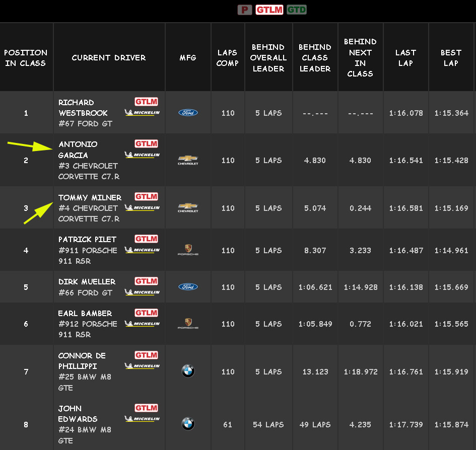This screenshot has width=476, height=450.
Task: Click the BMW roundel in Connor De Phillippi's row
Action: (188, 371)
